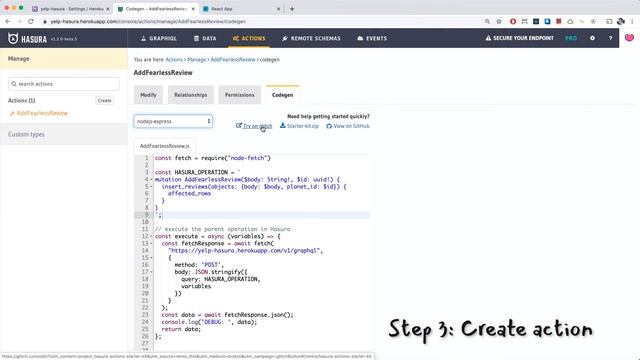Open the Events section

click(x=372, y=38)
